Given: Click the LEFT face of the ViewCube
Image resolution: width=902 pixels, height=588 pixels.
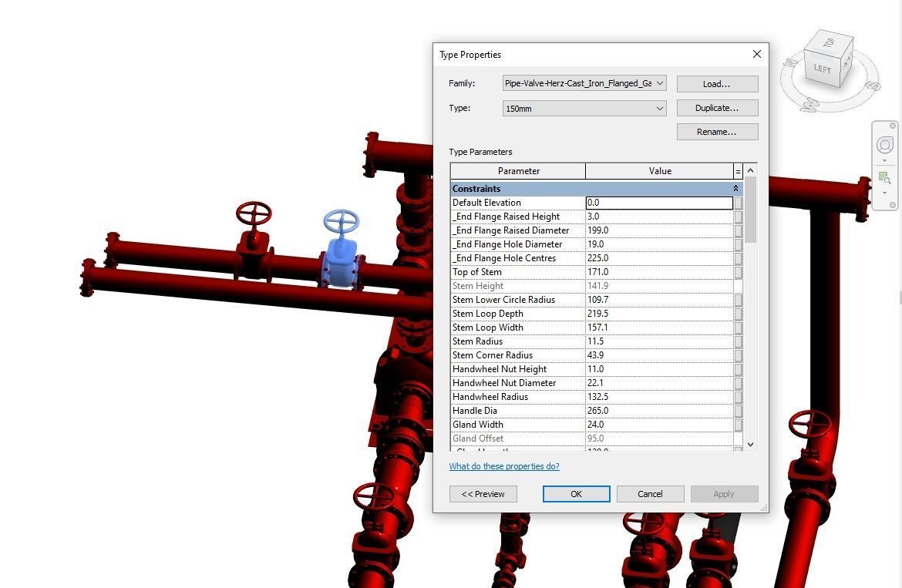Looking at the screenshot, I should pyautogui.click(x=823, y=69).
